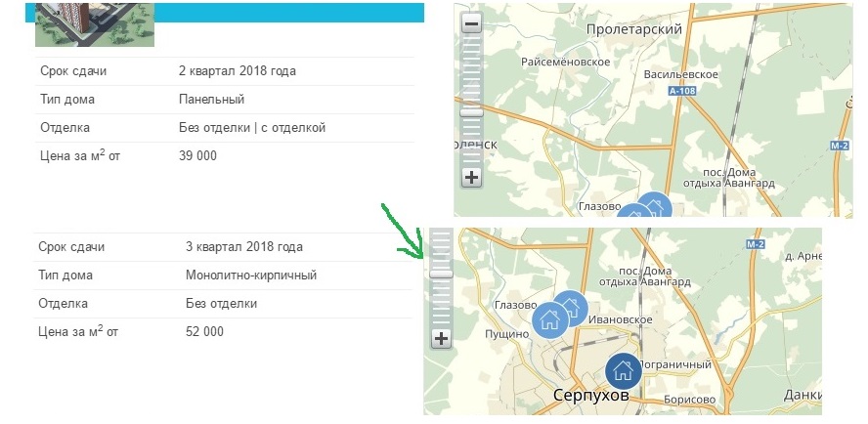Click the Пролетарский label on the map
Image resolution: width=868 pixels, height=424 pixels.
click(x=633, y=29)
